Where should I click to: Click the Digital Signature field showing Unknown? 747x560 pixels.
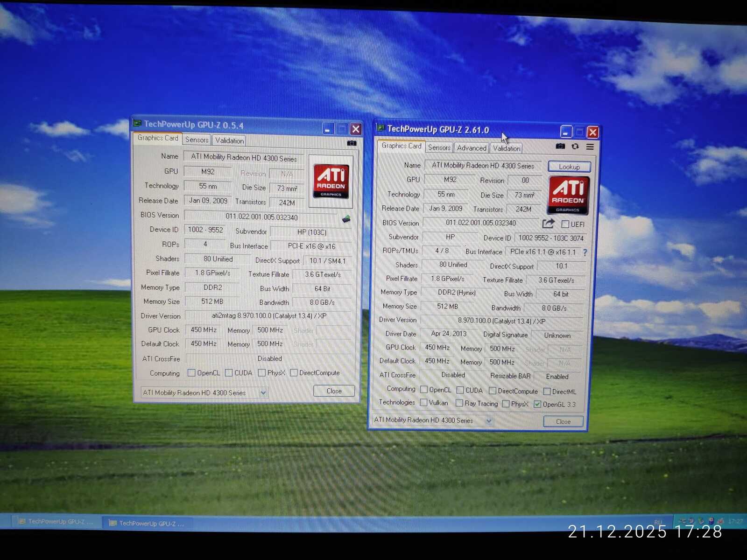pyautogui.click(x=557, y=336)
